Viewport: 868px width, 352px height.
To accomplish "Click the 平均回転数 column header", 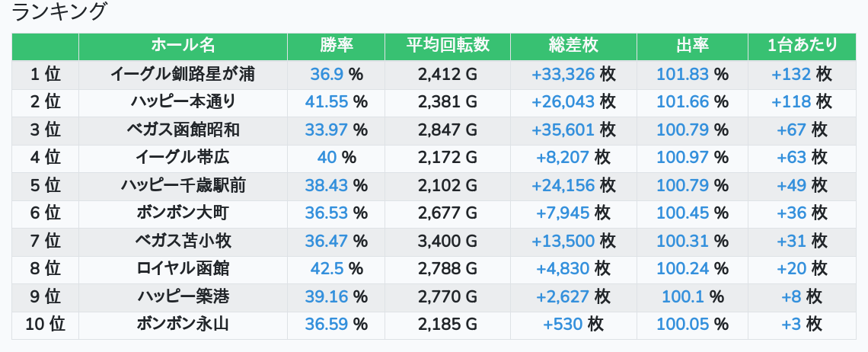I will pos(448,46).
